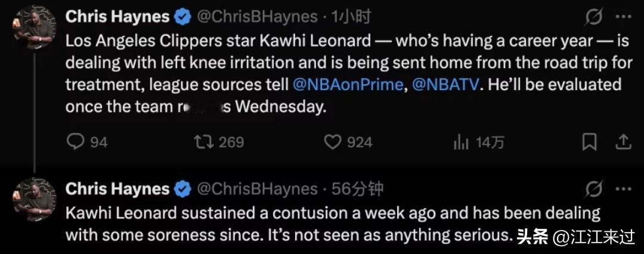
Task: Open more options menu on first tweet
Action: [623, 17]
